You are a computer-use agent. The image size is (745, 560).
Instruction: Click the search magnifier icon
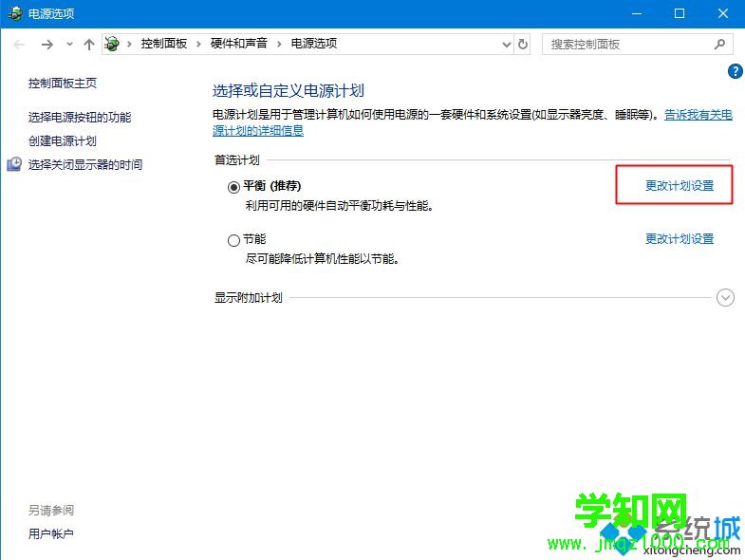(x=719, y=45)
